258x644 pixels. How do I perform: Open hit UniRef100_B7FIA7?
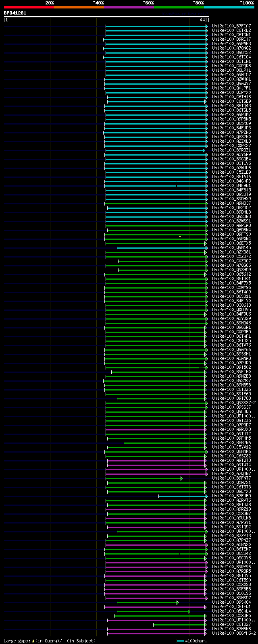pyautogui.click(x=231, y=26)
